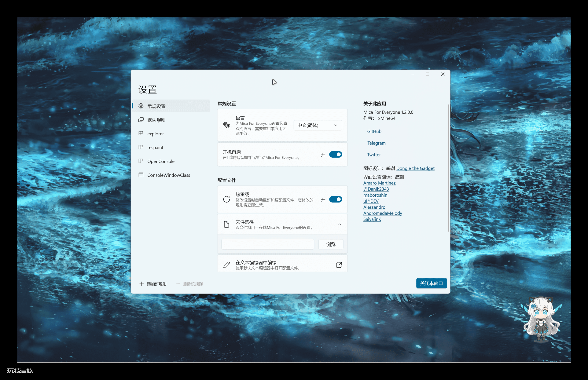Click the open-external icon for text editor

click(339, 265)
